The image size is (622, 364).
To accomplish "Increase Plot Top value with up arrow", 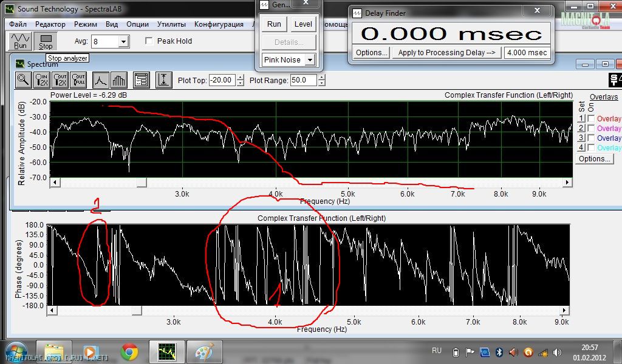I will pyautogui.click(x=241, y=77).
